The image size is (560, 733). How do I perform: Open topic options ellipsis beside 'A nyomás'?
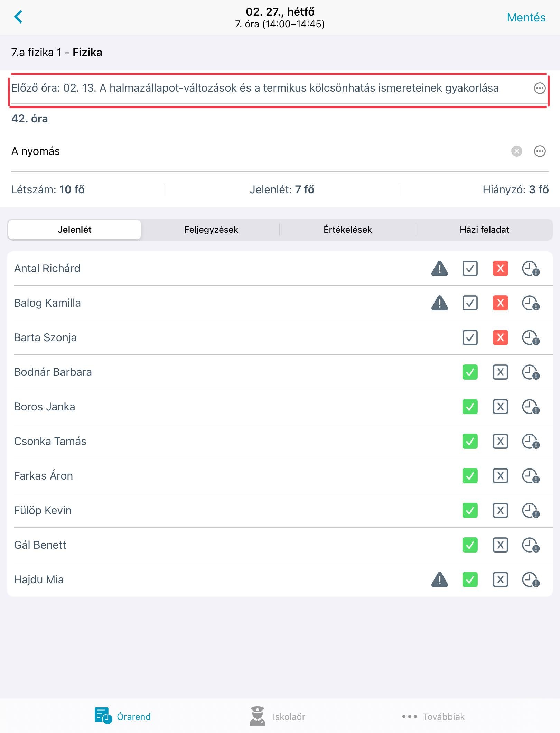540,151
